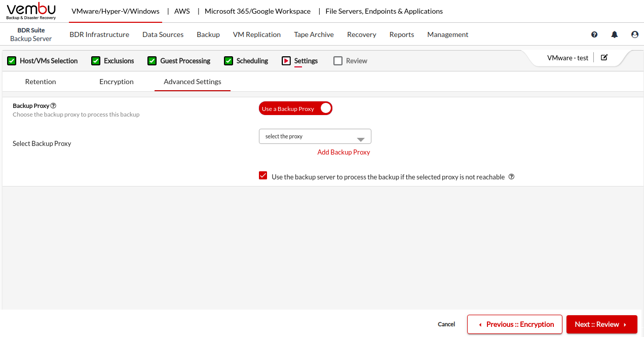This screenshot has width=644, height=337.
Task: Click the Vembu logo
Action: (31, 11)
